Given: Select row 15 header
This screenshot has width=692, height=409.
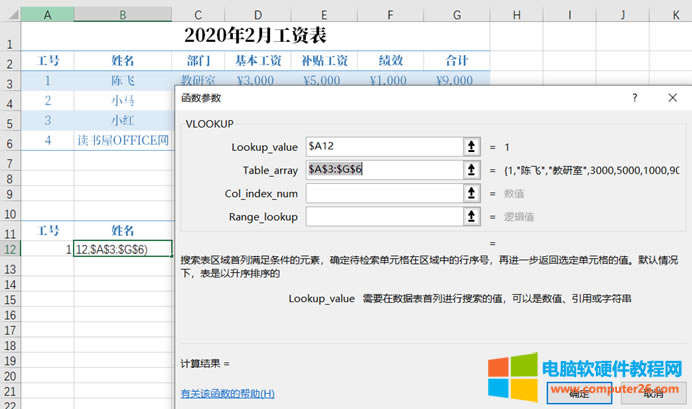Looking at the screenshot, I should [x=10, y=300].
